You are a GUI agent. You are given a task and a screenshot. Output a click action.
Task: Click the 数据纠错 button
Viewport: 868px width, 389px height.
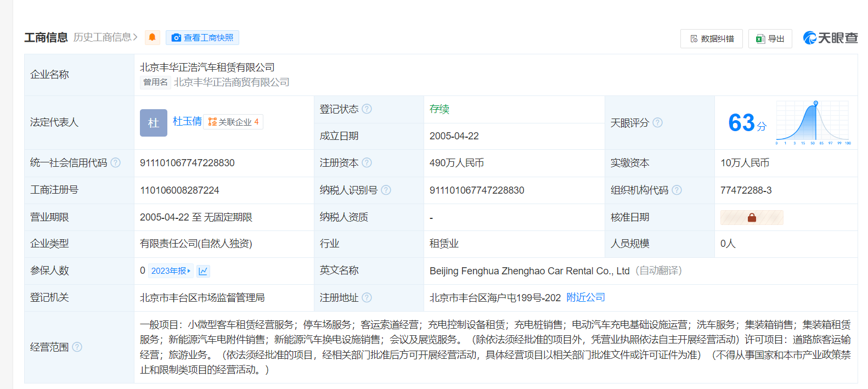point(712,38)
